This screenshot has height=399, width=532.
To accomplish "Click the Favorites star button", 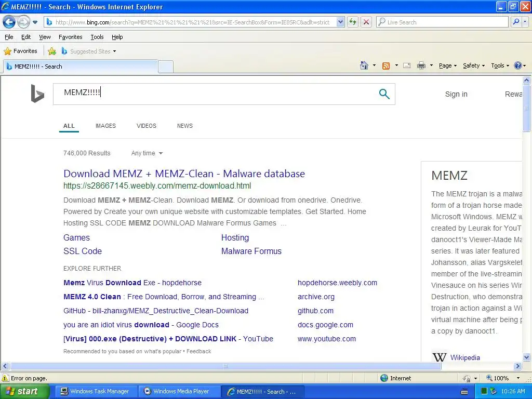I will coord(20,51).
